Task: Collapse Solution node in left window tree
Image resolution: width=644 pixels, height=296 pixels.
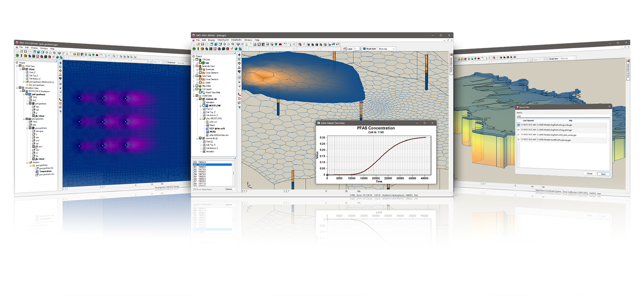Action: [x=27, y=163]
